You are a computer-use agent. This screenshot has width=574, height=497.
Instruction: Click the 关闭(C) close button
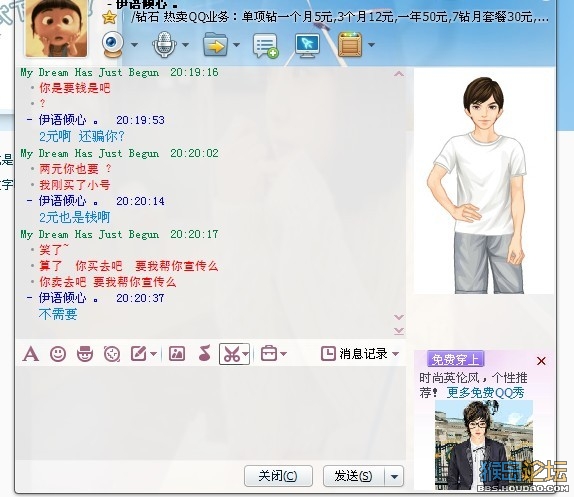[278, 477]
